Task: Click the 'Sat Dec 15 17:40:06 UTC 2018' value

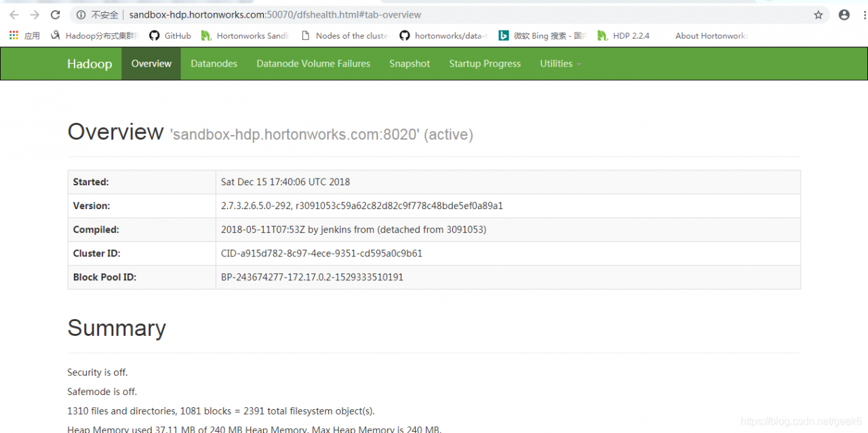Action: click(285, 182)
